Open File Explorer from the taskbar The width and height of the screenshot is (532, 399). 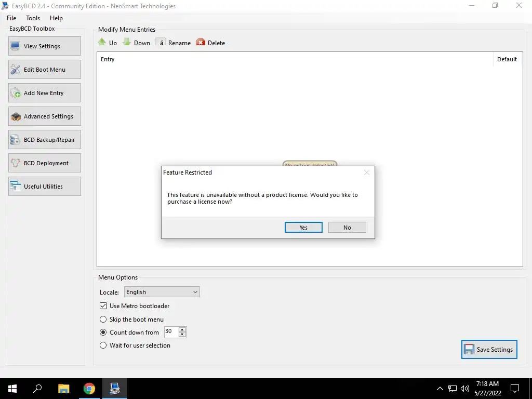point(63,389)
